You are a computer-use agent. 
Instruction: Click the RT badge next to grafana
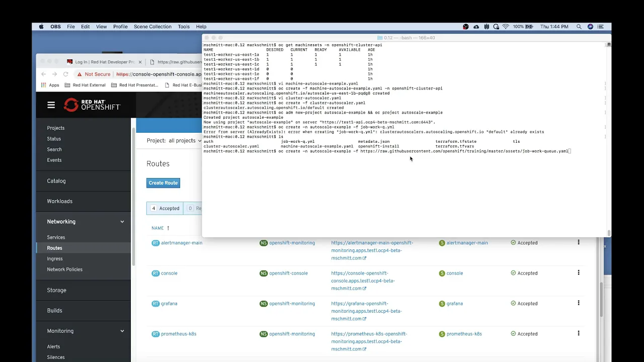coord(155,304)
